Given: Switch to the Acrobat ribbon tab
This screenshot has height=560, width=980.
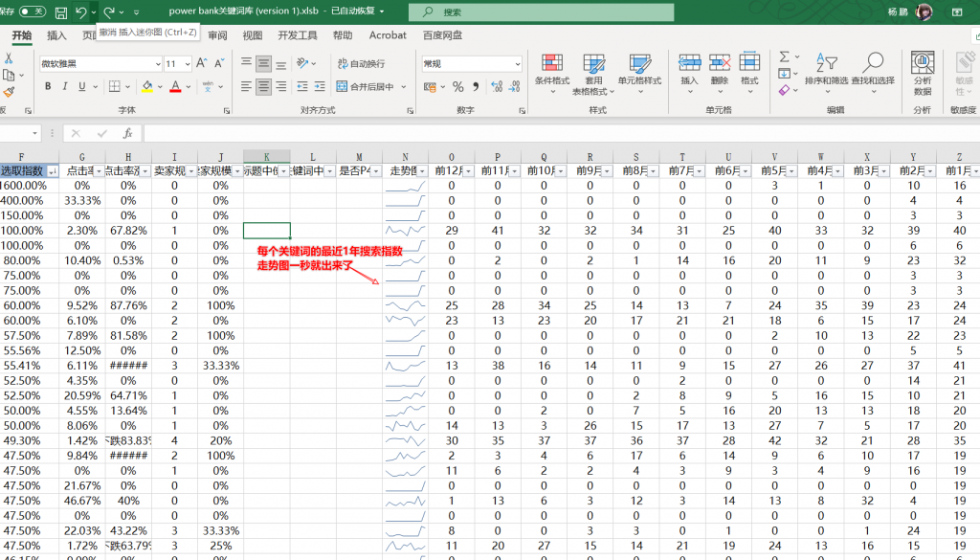Looking at the screenshot, I should 388,35.
